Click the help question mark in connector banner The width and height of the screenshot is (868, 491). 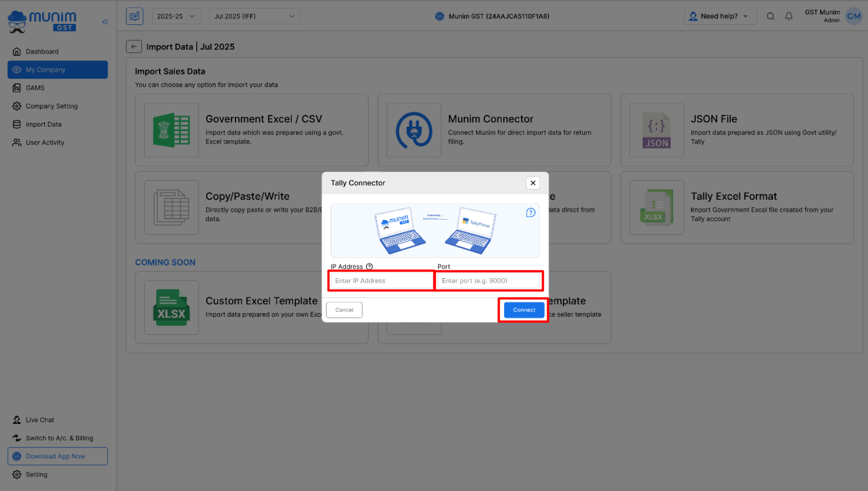530,213
